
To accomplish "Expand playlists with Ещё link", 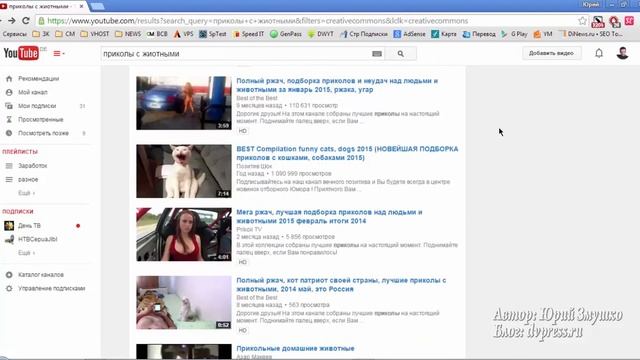I will click(x=26, y=193).
